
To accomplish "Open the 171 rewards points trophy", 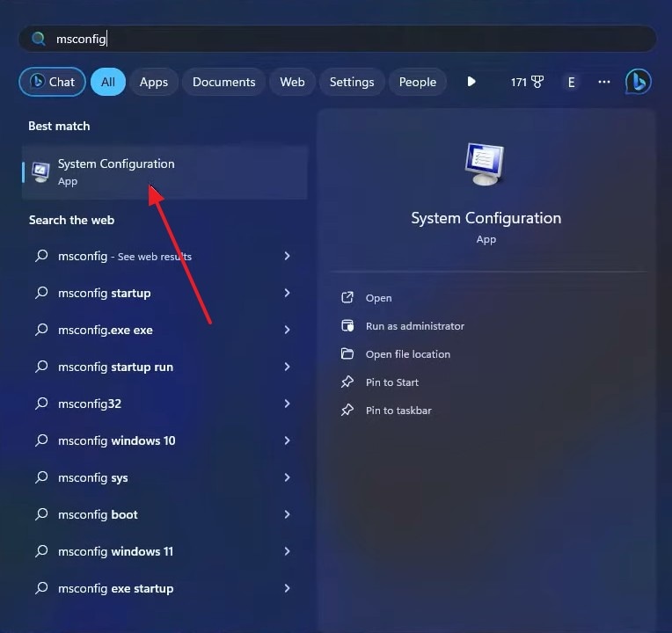I will click(527, 82).
